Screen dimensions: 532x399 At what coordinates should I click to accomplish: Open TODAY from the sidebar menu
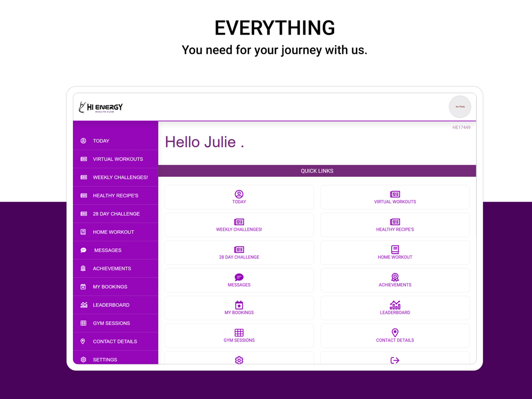click(115, 141)
